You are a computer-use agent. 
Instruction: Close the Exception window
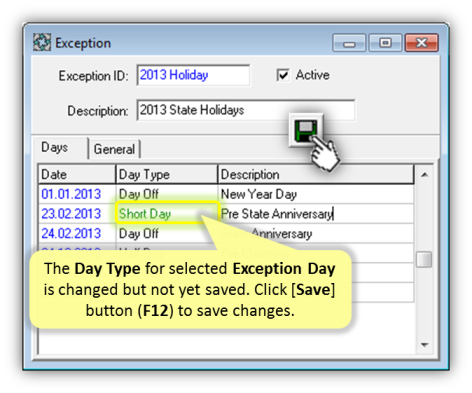pos(422,43)
